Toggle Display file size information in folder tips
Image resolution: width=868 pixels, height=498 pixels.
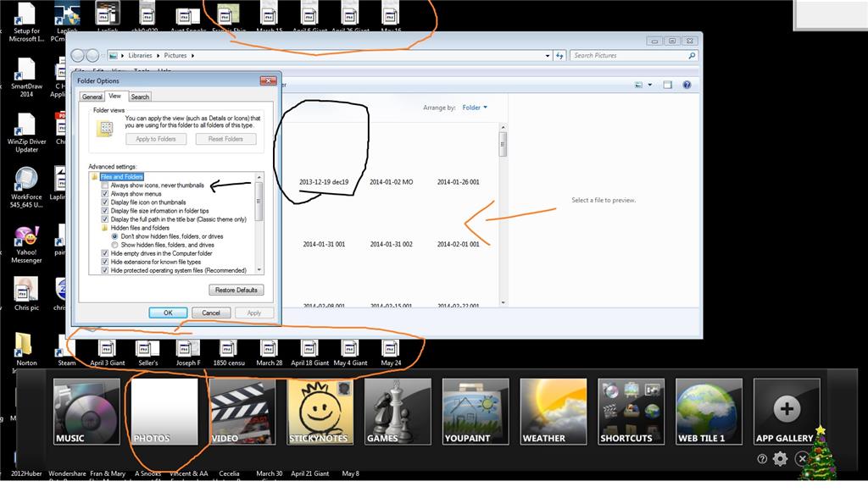point(104,211)
